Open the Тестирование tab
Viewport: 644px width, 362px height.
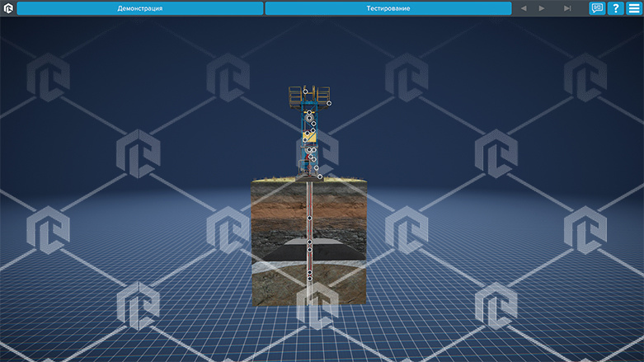[x=388, y=8]
